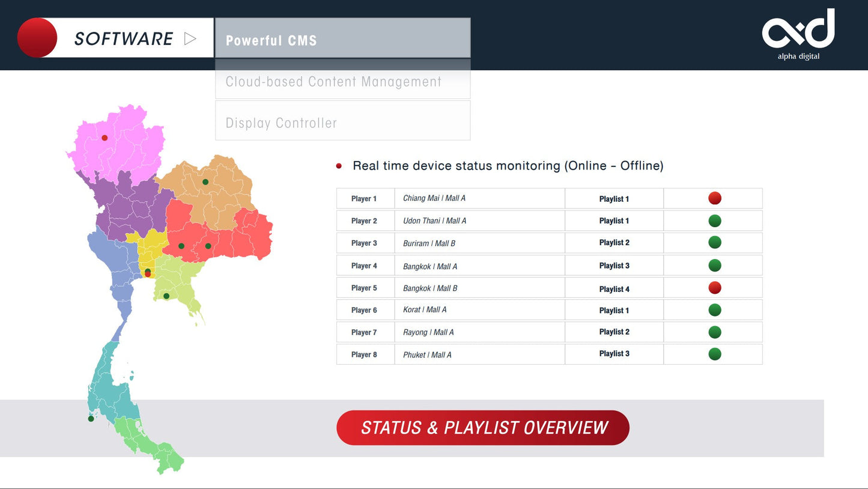868x489 pixels.
Task: Click the Player 4 row label
Action: pyautogui.click(x=365, y=266)
